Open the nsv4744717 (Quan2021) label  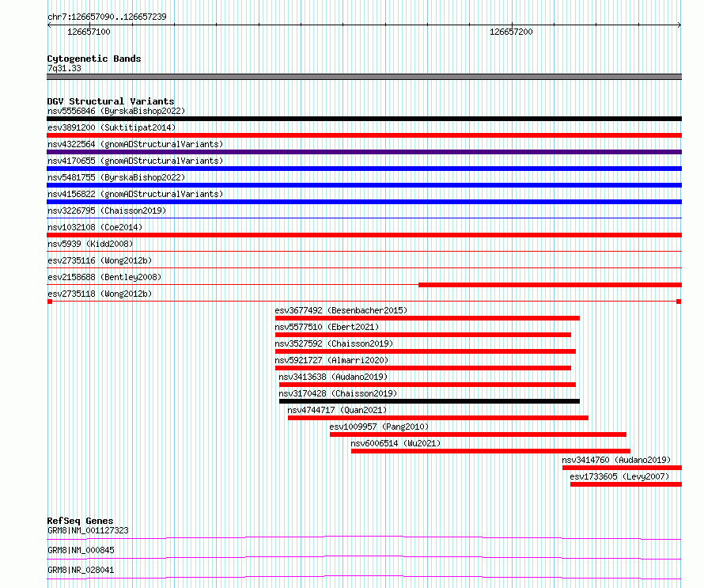click(x=337, y=410)
